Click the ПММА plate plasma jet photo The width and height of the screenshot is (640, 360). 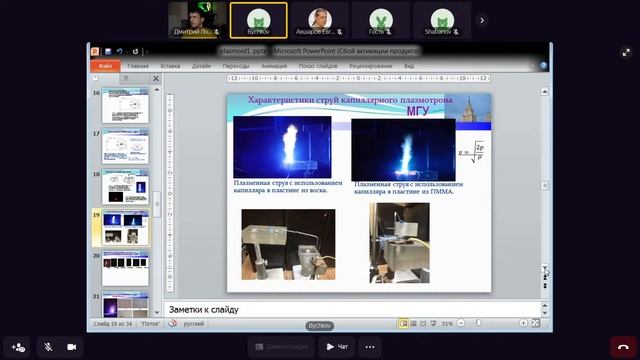pos(403,150)
